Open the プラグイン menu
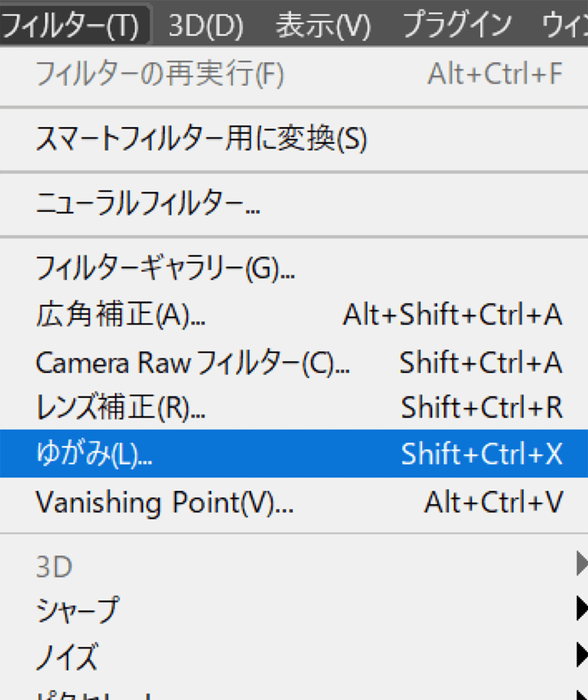588x700 pixels. coord(457,25)
